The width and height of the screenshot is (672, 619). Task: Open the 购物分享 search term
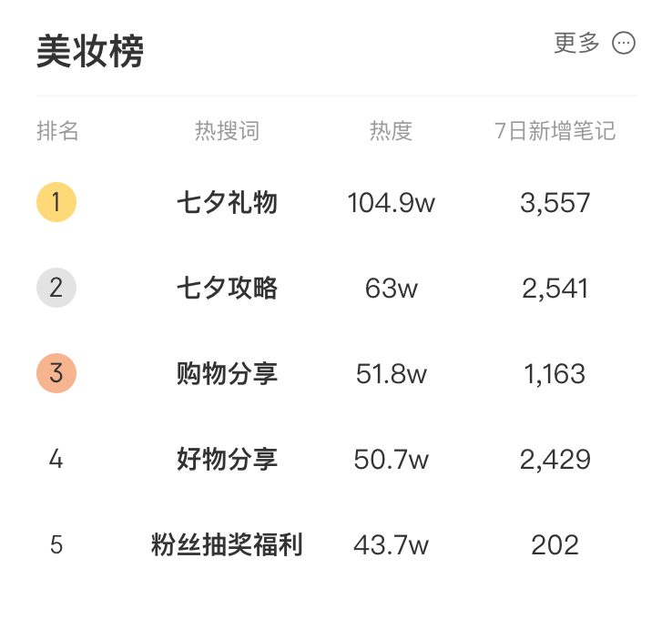coord(227,373)
